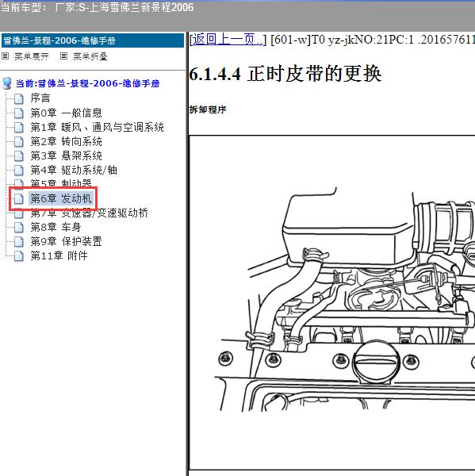Open 第0章 一般信息 chapter
Viewport: 475px width, 476px height.
tap(66, 113)
